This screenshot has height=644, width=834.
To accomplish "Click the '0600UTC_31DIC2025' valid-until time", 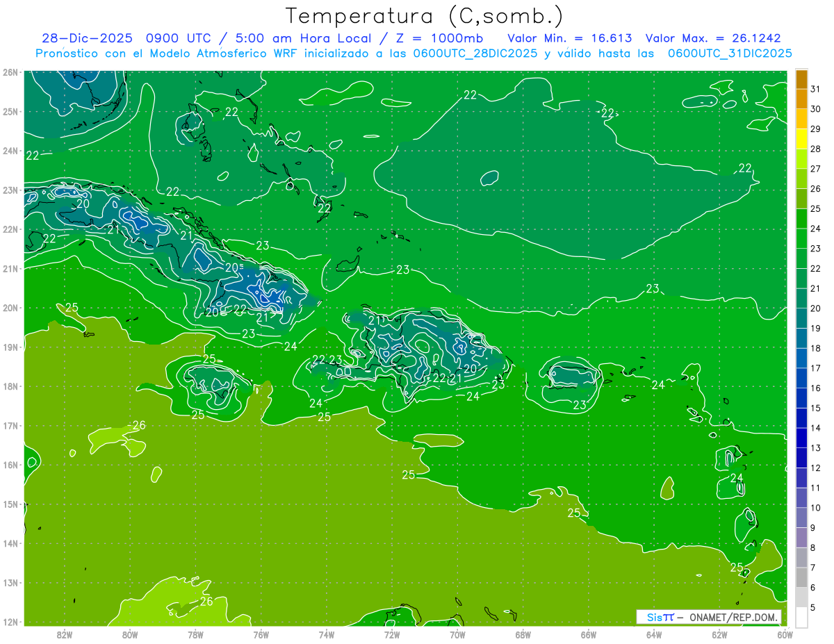I will (x=730, y=53).
